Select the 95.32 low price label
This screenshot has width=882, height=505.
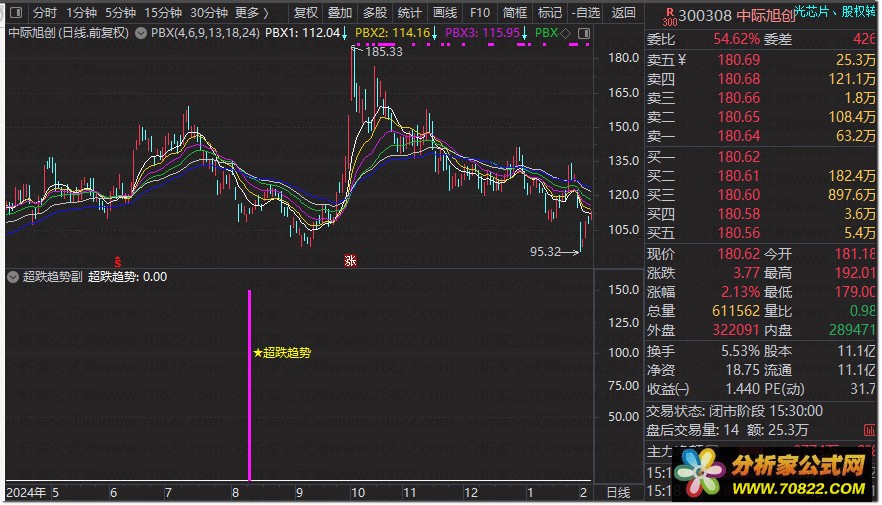tap(545, 251)
